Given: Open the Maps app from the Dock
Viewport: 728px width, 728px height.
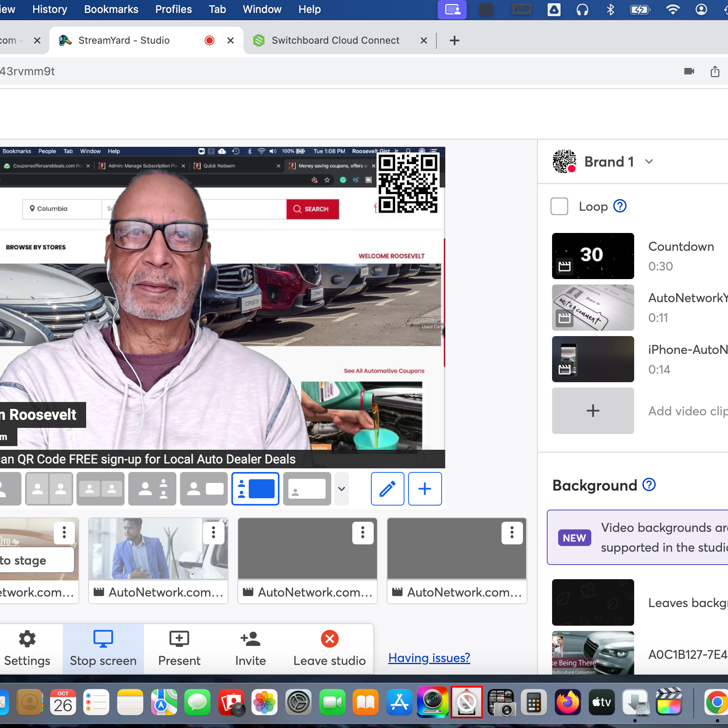Looking at the screenshot, I should 163,702.
